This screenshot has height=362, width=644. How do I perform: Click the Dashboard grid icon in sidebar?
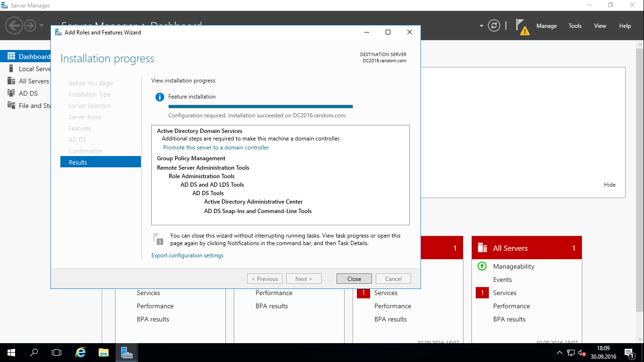coord(11,57)
